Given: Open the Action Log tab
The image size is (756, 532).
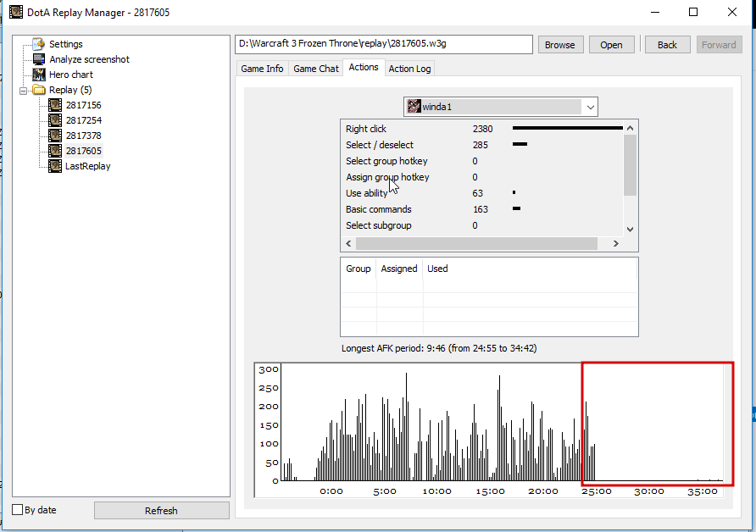Looking at the screenshot, I should click(x=409, y=69).
